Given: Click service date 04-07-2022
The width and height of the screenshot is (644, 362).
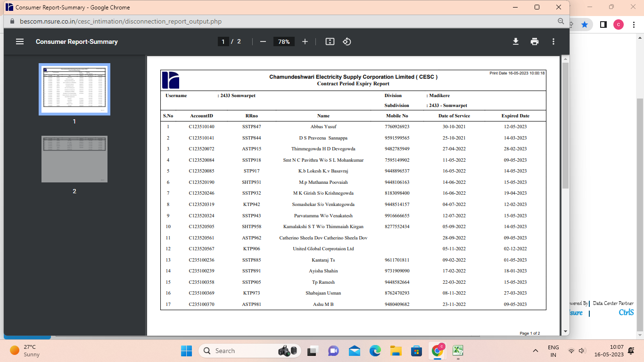Looking at the screenshot, I should [454, 205].
